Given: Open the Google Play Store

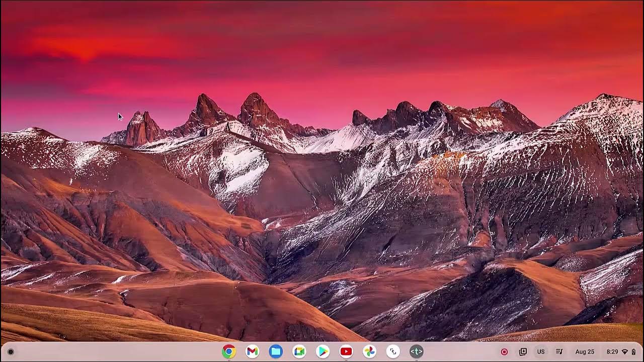Looking at the screenshot, I should (x=323, y=352).
